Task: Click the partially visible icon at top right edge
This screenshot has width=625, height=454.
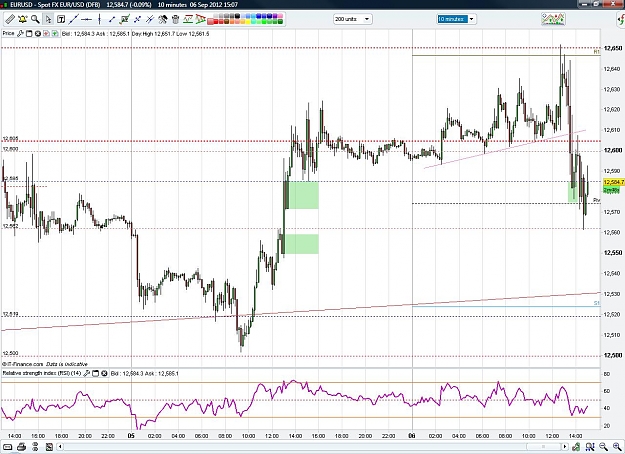Action: [x=621, y=19]
